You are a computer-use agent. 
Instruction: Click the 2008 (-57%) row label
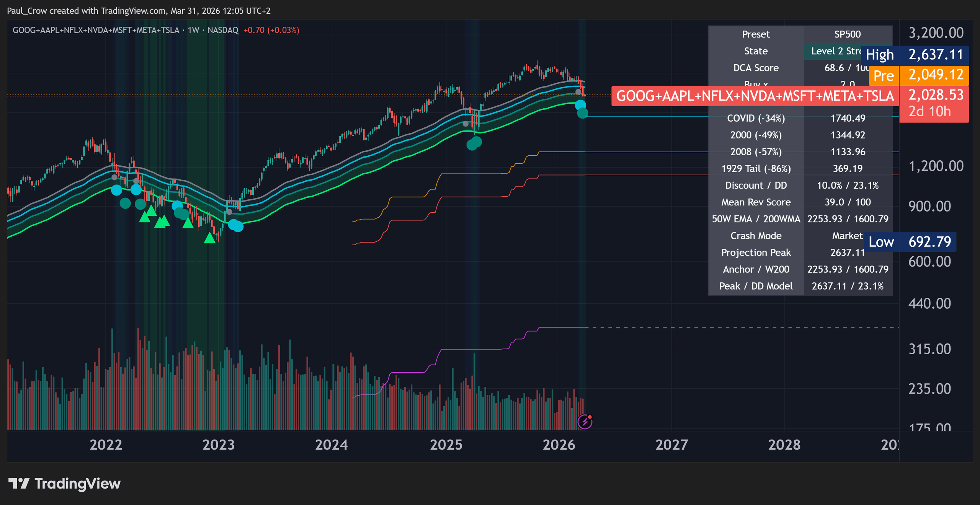click(756, 152)
